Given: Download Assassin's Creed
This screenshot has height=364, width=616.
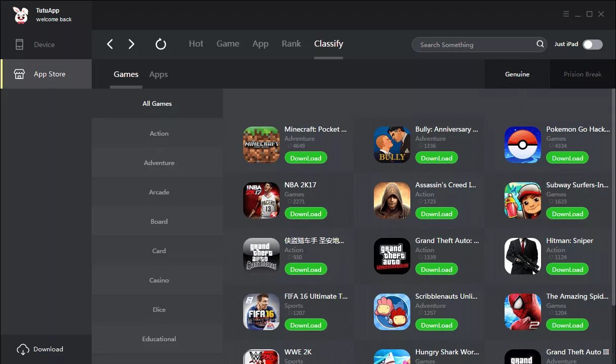Looking at the screenshot, I should [437, 214].
